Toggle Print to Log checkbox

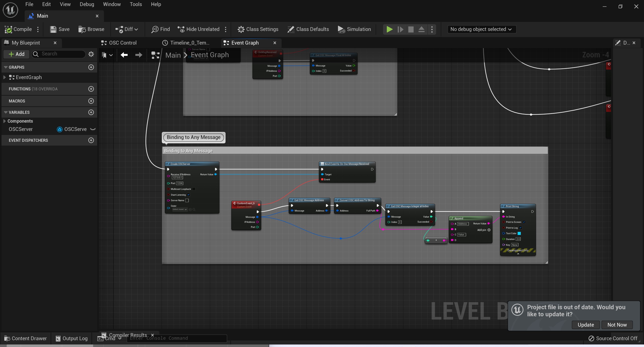coord(520,228)
